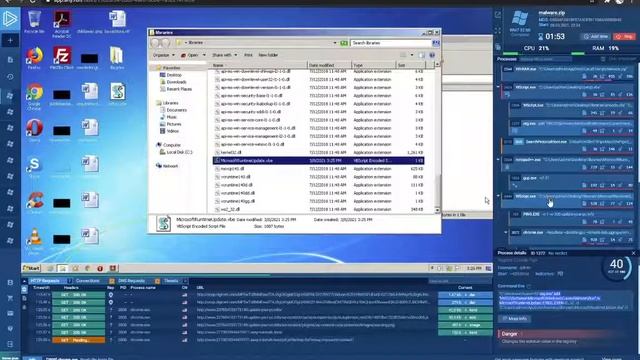
Task: Click the taskbar Explorer window button
Action: [x=62, y=268]
